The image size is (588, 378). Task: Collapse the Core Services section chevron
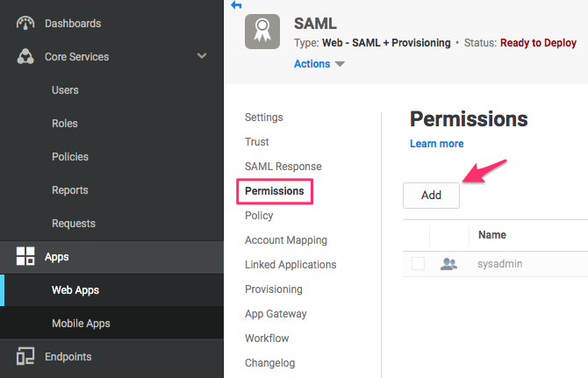click(202, 57)
